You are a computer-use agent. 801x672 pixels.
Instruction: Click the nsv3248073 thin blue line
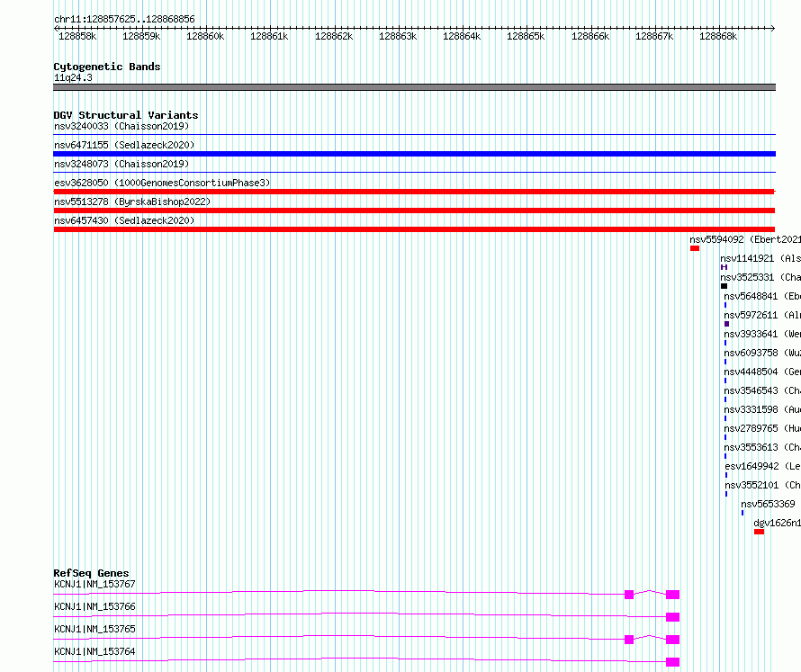[x=414, y=173]
